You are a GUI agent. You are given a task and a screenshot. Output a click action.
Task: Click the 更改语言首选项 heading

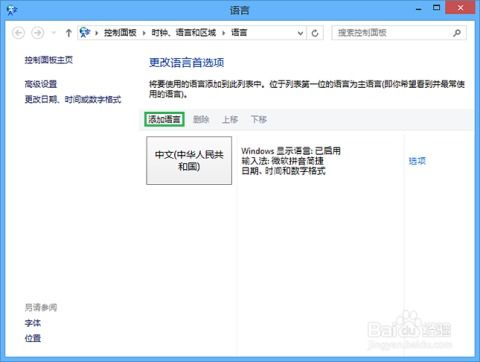[x=187, y=62]
